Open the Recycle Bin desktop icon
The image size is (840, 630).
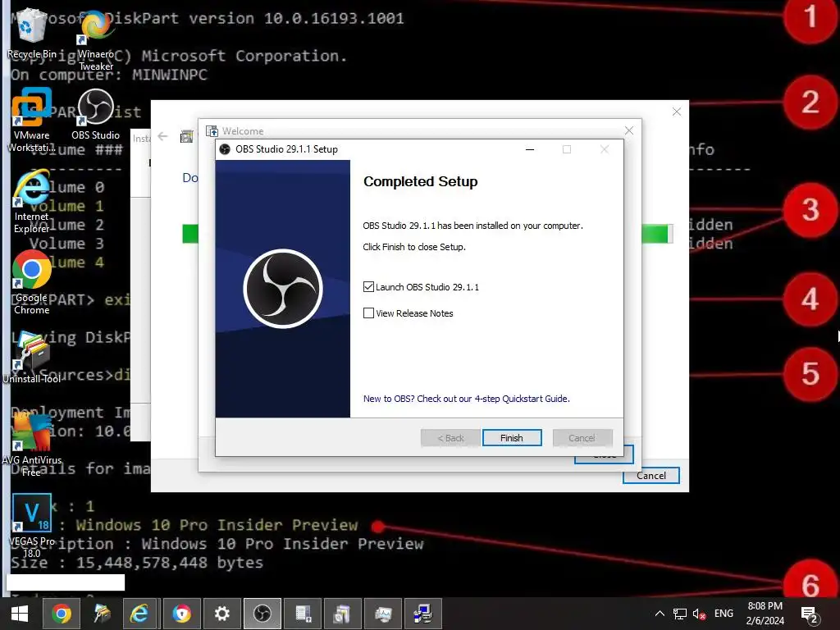point(31,33)
